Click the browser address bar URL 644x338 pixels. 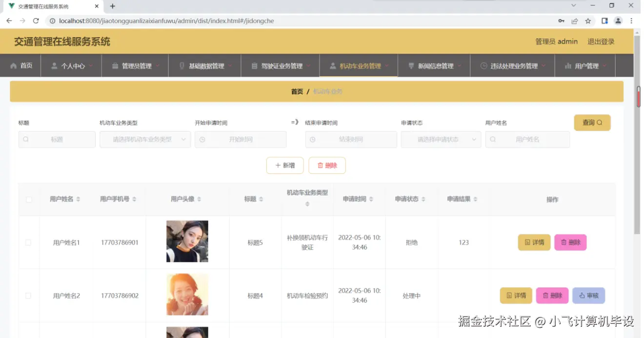[166, 21]
